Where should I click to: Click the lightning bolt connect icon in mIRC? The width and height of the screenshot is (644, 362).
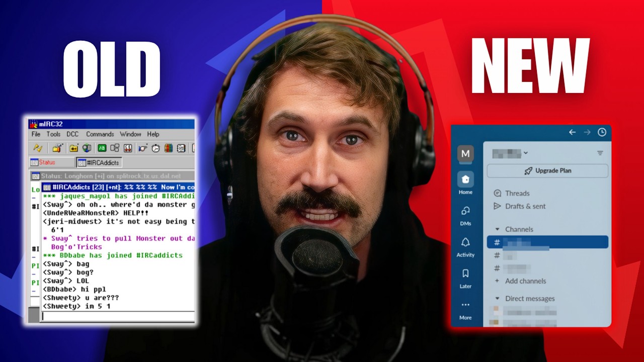coord(38,148)
